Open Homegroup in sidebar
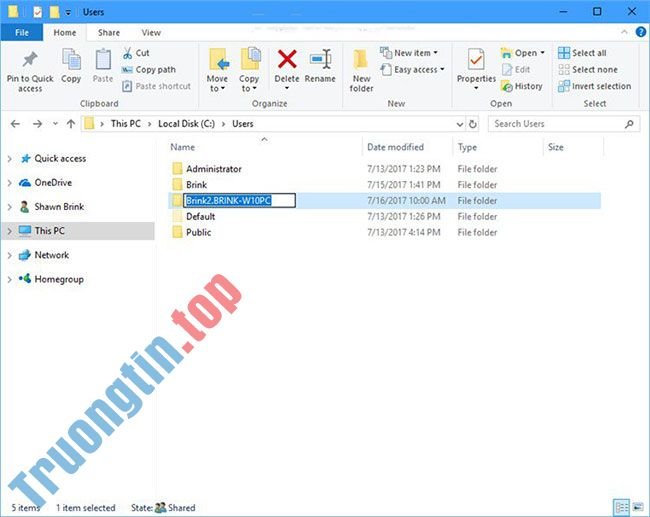Viewport: 650px width, 517px height. [x=59, y=279]
